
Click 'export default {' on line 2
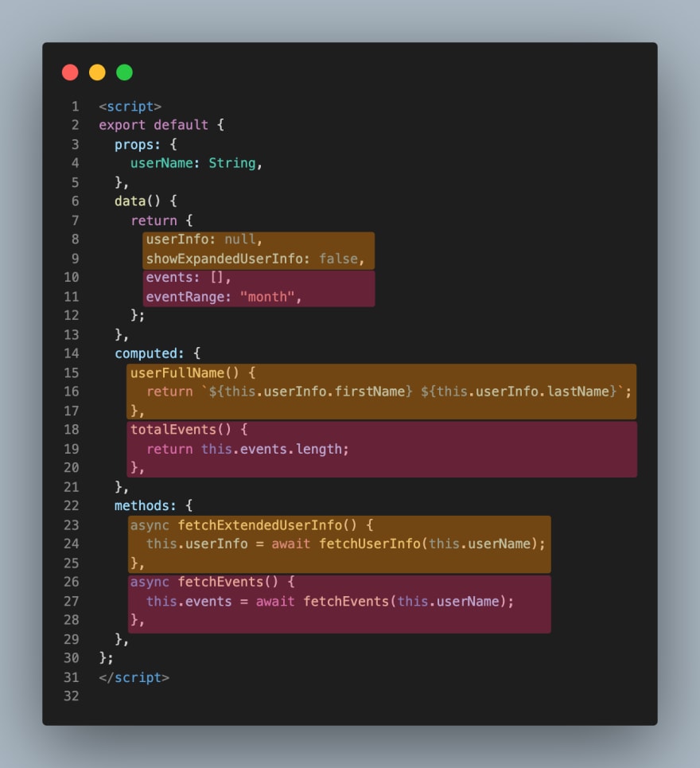161,125
